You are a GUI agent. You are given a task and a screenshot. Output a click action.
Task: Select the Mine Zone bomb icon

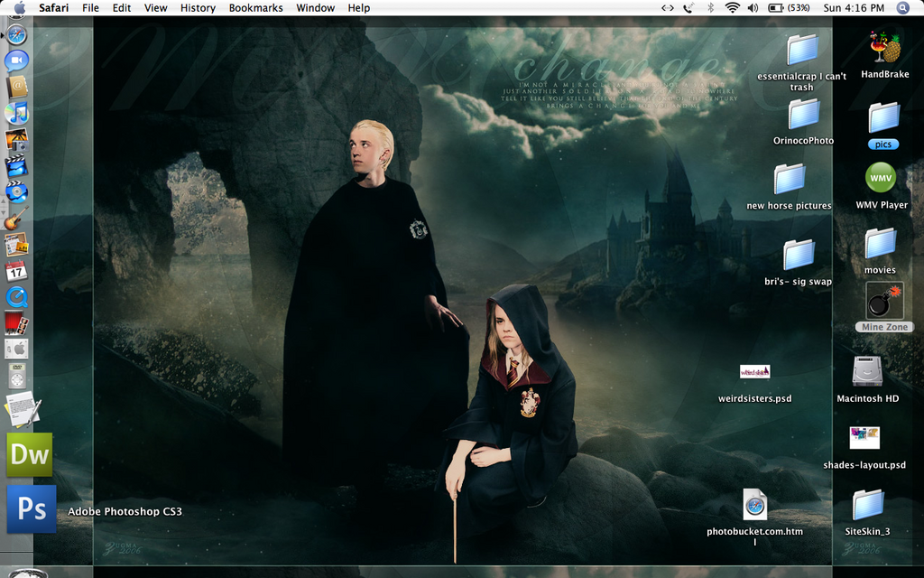tap(884, 301)
